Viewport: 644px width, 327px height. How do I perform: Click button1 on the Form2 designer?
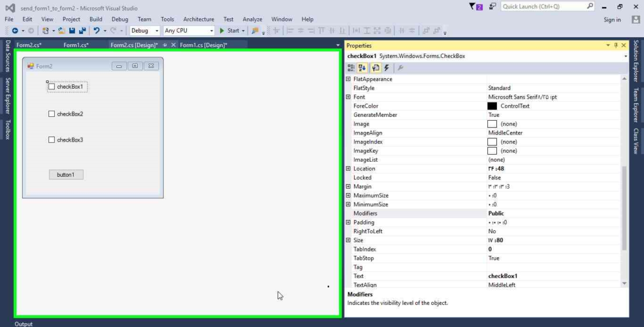[x=65, y=175]
